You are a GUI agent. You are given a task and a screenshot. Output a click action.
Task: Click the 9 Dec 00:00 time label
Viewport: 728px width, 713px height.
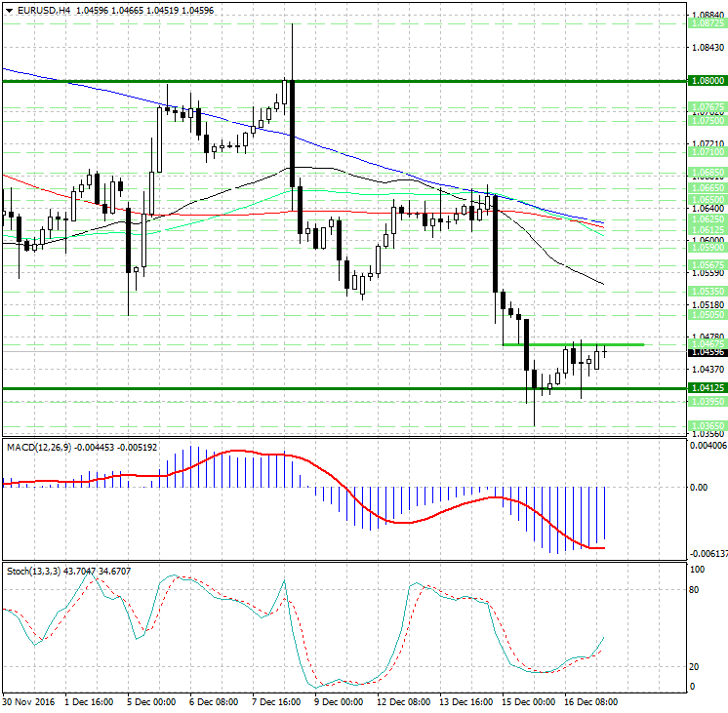pyautogui.click(x=339, y=701)
